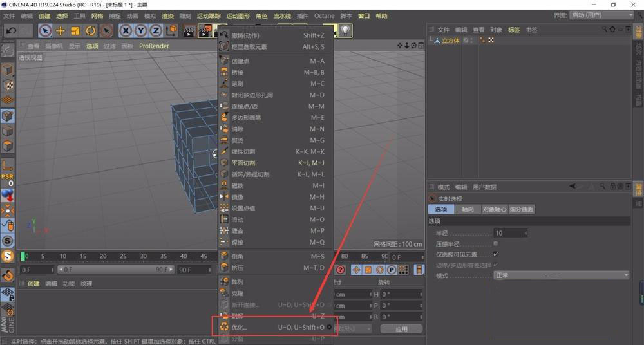Click the magnet icon in left toolbar
This screenshot has width=644, height=345.
pyautogui.click(x=8, y=275)
